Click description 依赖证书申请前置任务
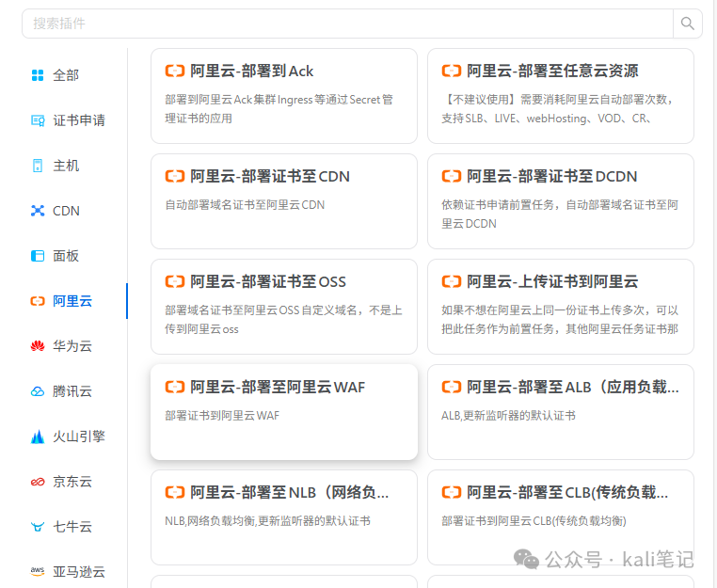Screen dimensions: 717x588 [x=560, y=214]
